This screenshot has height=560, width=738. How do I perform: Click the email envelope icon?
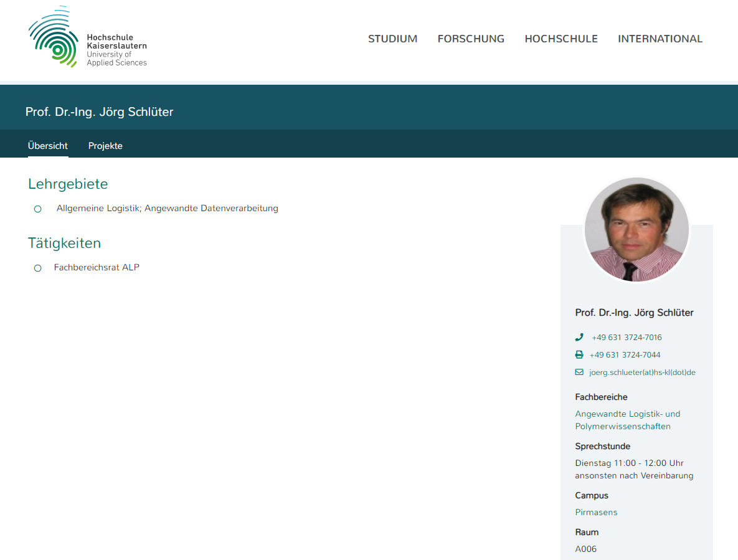coord(579,372)
